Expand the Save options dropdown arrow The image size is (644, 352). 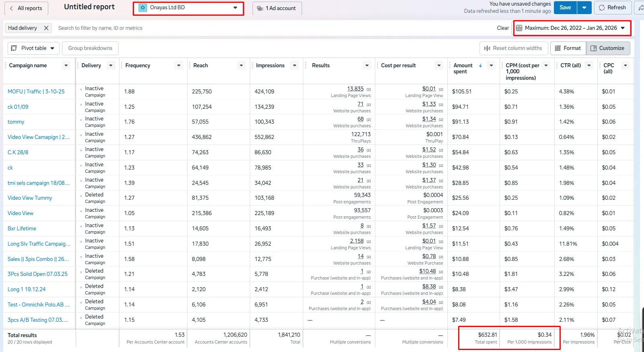click(584, 8)
